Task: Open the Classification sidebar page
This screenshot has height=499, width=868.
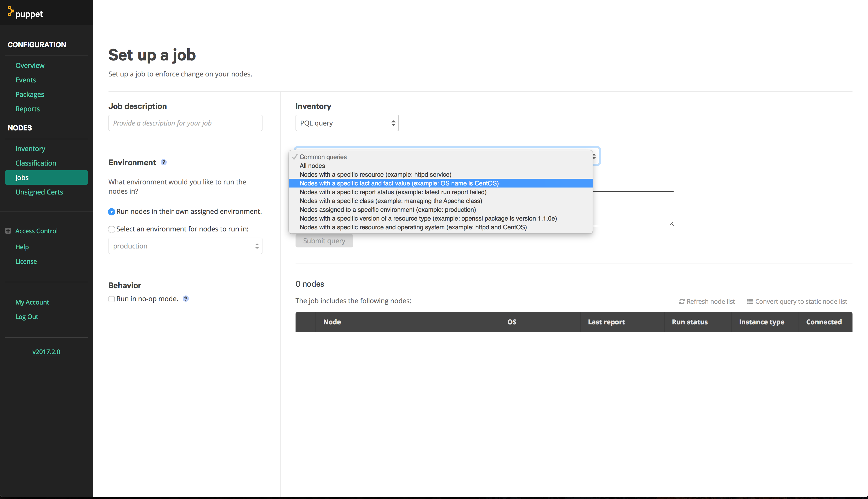Action: pyautogui.click(x=36, y=163)
